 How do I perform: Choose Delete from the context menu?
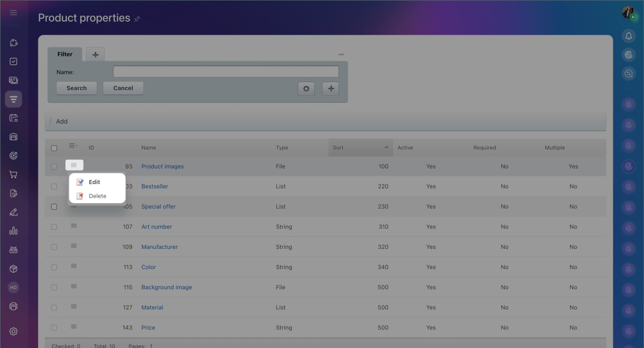click(97, 196)
